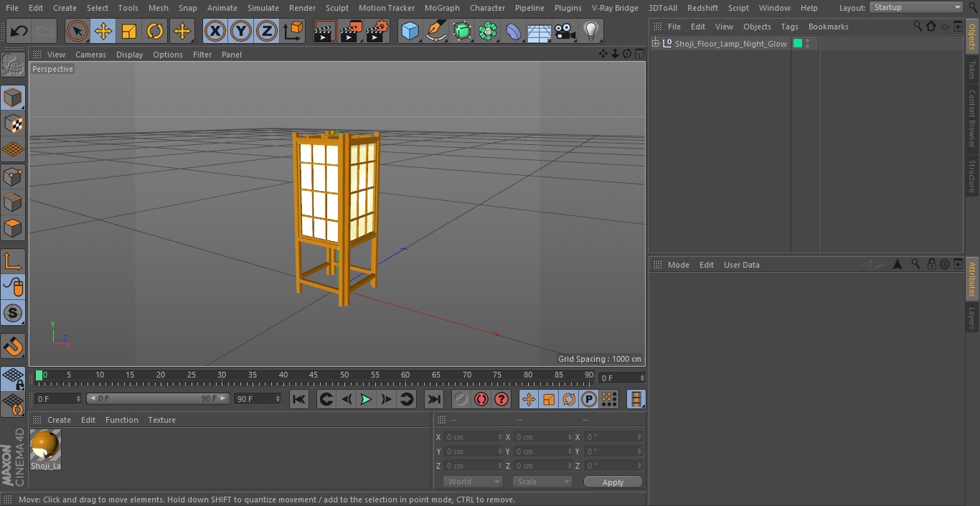Toggle Scale keyframe recording
The width and height of the screenshot is (980, 506).
coord(549,399)
